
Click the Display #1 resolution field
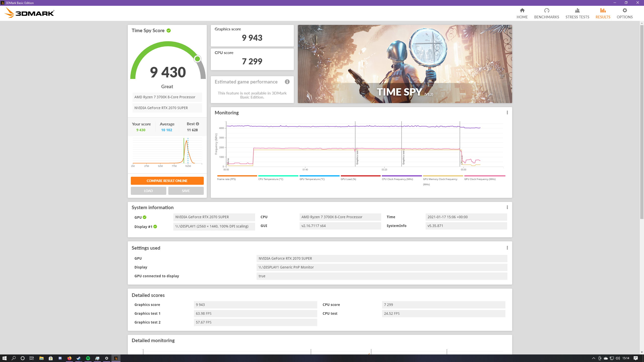[x=214, y=226]
